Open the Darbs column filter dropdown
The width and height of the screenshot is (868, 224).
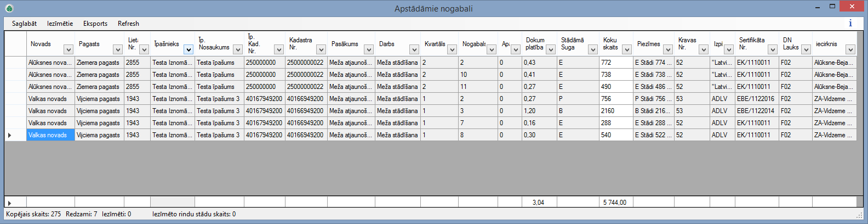[x=414, y=49]
